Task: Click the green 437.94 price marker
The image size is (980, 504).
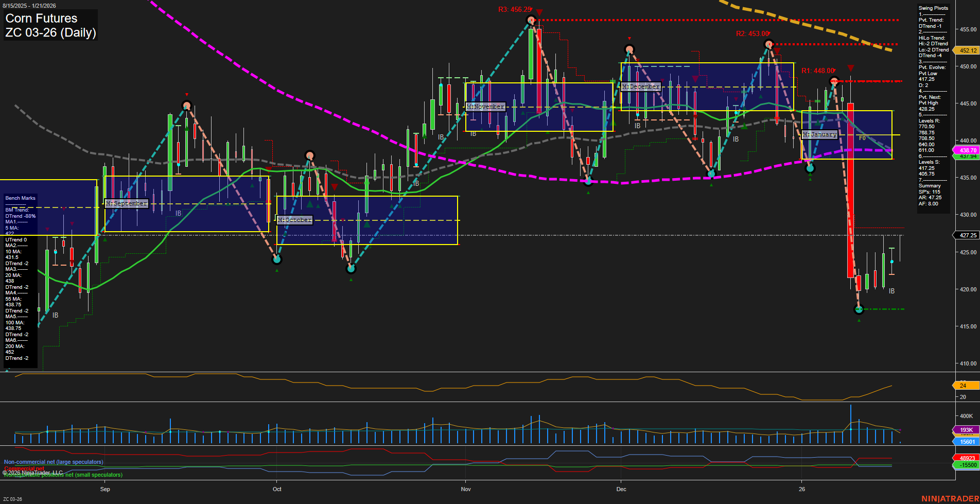Action: pos(967,157)
